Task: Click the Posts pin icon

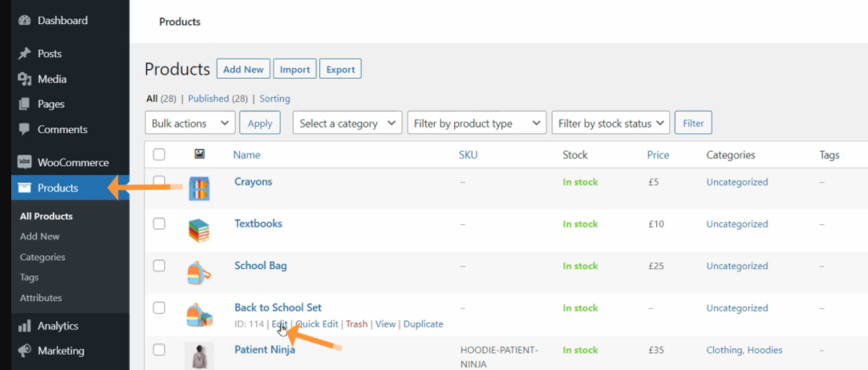Action: point(23,54)
